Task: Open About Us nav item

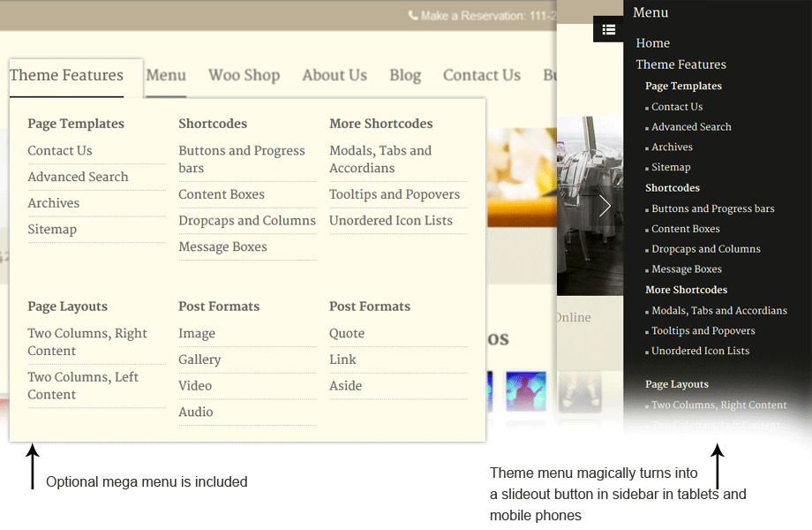Action: coord(335,75)
